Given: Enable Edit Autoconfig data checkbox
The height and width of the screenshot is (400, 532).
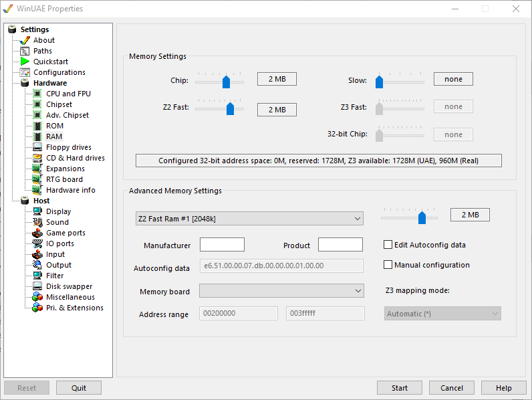Looking at the screenshot, I should coord(388,245).
